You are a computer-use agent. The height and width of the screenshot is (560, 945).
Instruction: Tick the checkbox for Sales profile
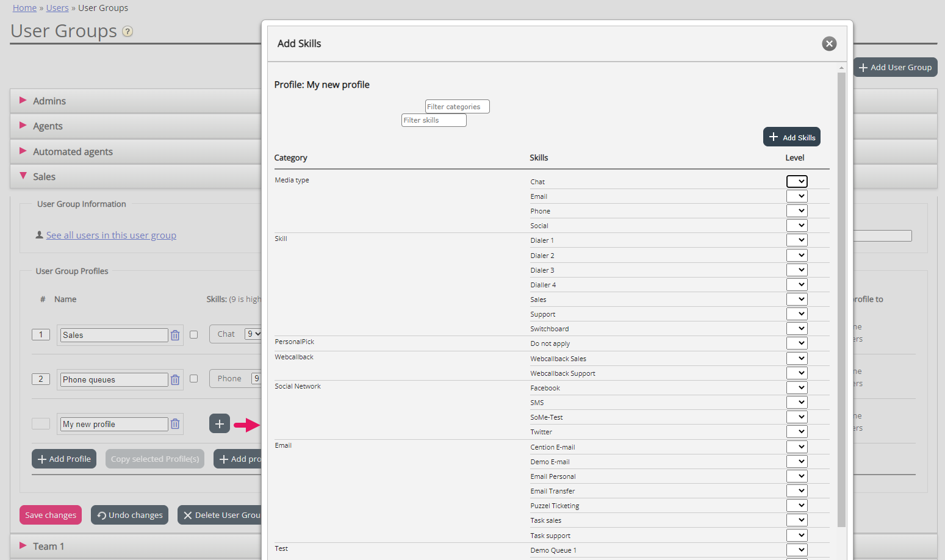[194, 335]
